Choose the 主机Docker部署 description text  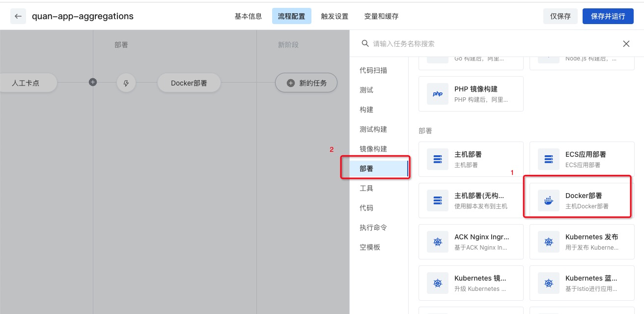click(x=587, y=206)
